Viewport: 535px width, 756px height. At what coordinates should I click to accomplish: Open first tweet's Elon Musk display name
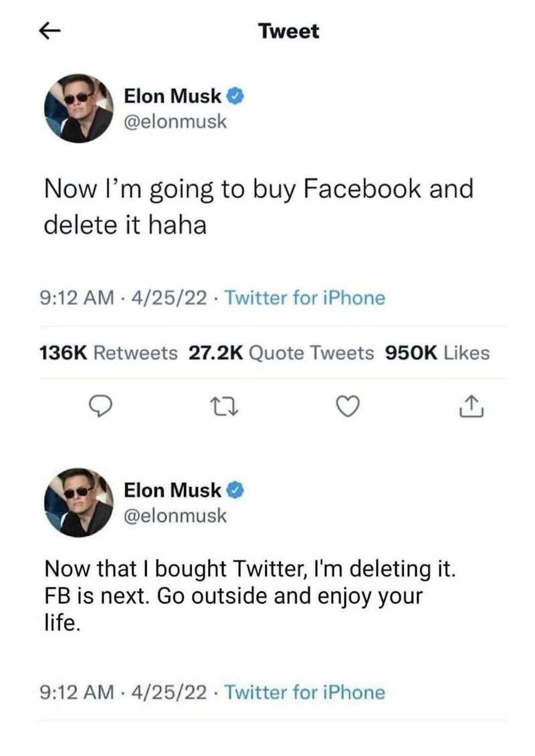[x=173, y=96]
